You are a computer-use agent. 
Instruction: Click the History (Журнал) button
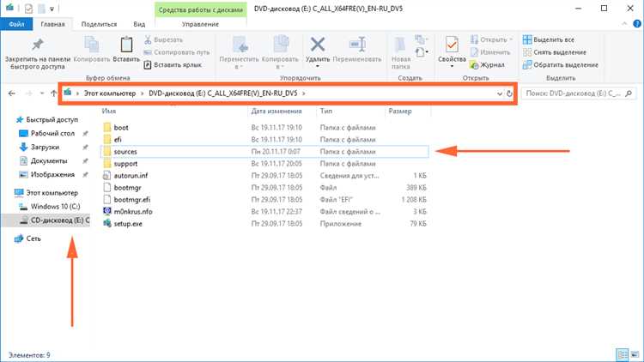487,65
